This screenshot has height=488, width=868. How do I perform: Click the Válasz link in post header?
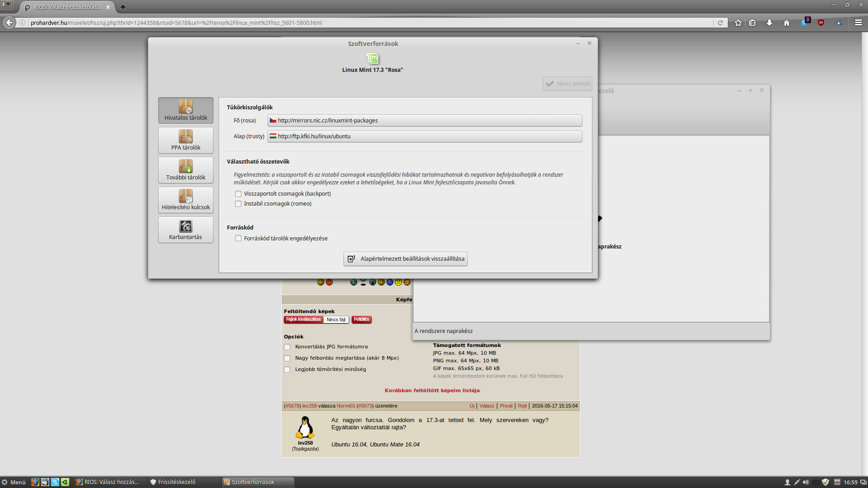coord(487,406)
